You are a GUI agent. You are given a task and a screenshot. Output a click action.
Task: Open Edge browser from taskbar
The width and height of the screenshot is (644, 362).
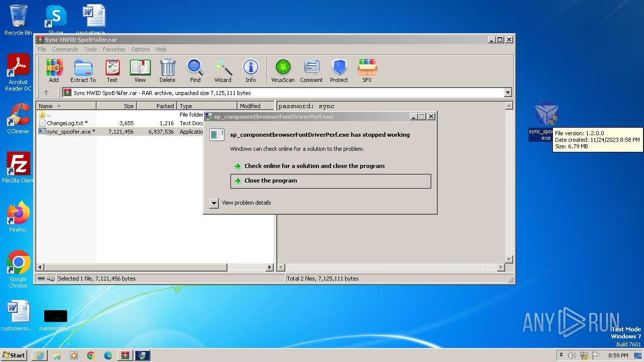(108, 355)
